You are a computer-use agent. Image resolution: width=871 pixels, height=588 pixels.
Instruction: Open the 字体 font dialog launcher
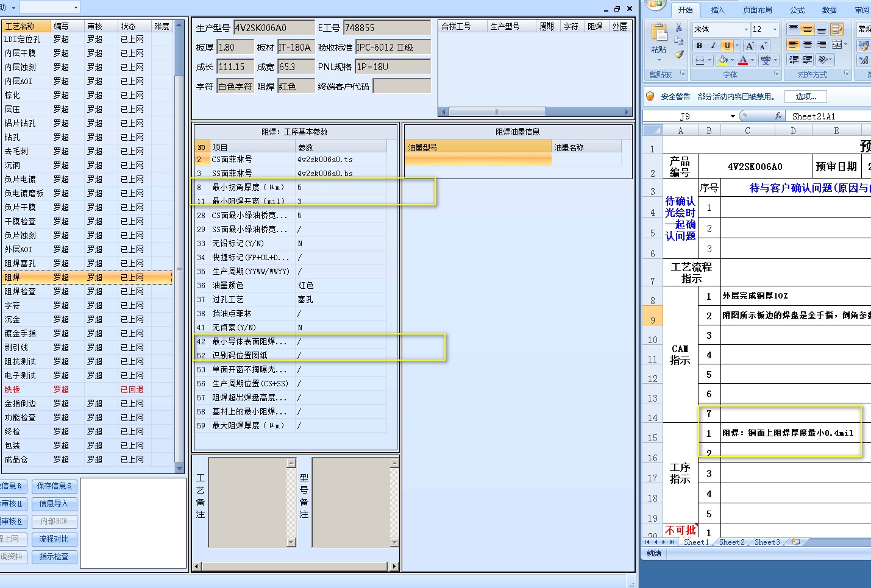[x=777, y=74]
